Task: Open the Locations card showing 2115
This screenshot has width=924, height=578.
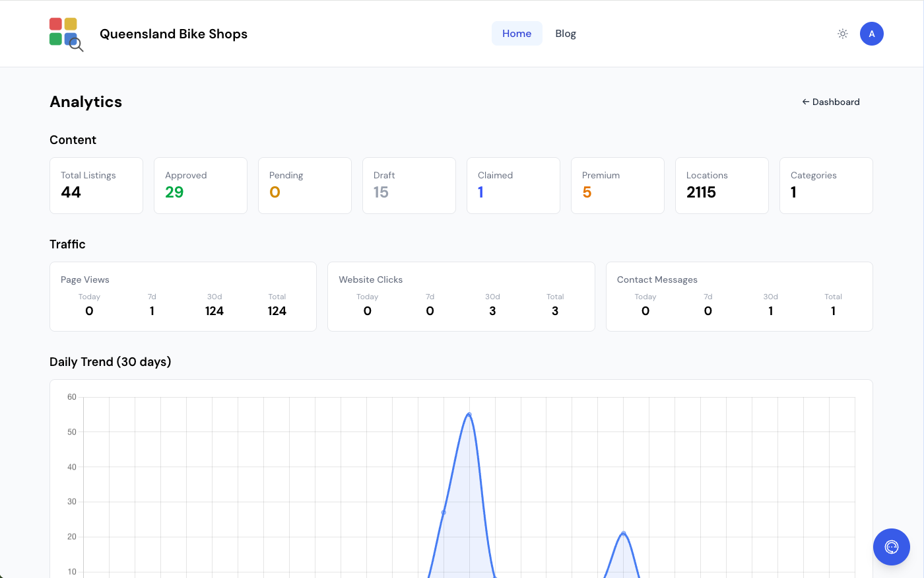Action: click(x=722, y=185)
